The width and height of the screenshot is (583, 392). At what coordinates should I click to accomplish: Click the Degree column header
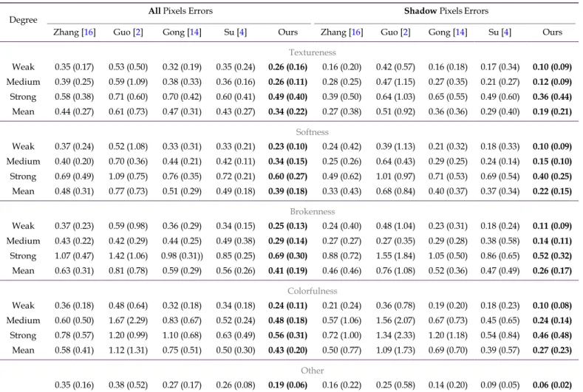click(23, 20)
